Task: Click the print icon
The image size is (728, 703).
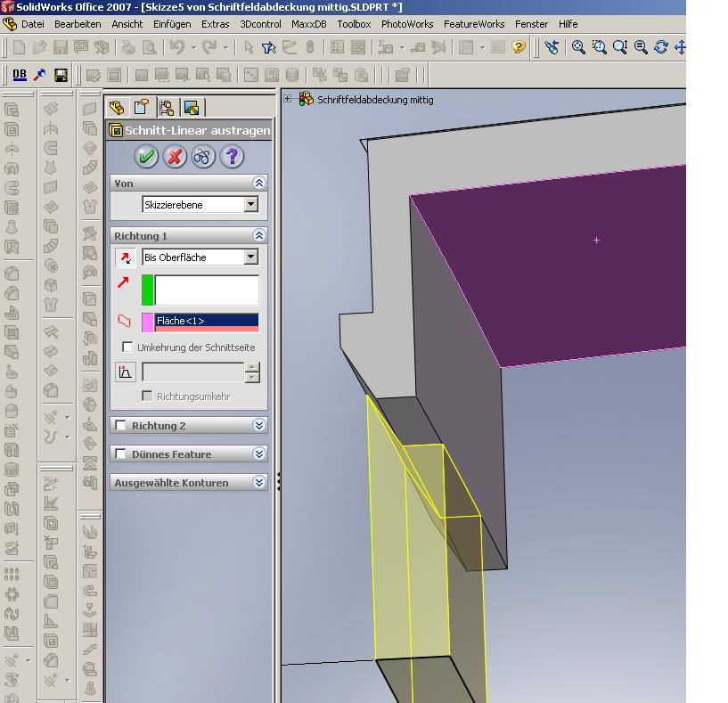Action: 128,47
